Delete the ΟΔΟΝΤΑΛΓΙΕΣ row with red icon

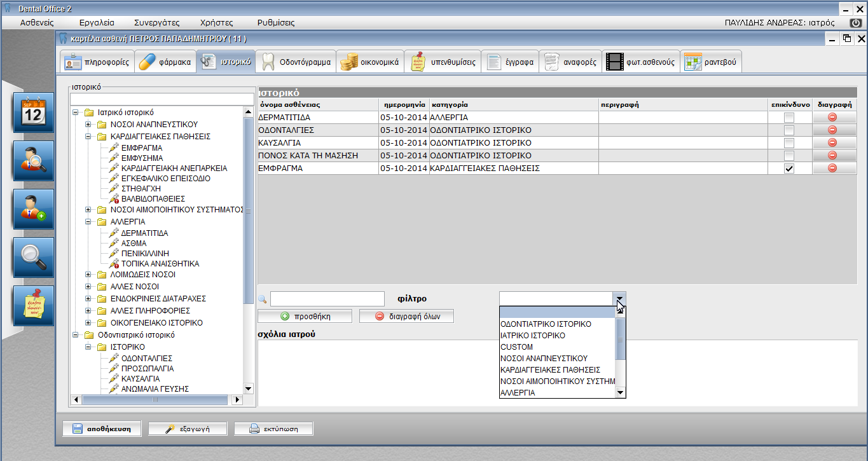coord(832,130)
